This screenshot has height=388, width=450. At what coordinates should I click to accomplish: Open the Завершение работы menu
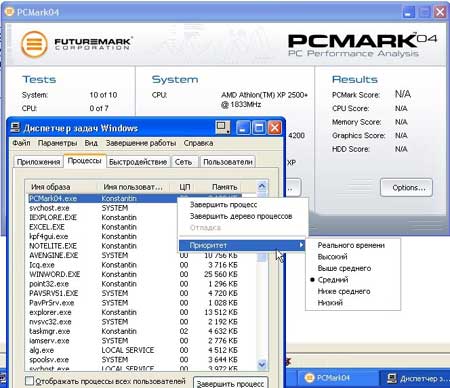(141, 143)
